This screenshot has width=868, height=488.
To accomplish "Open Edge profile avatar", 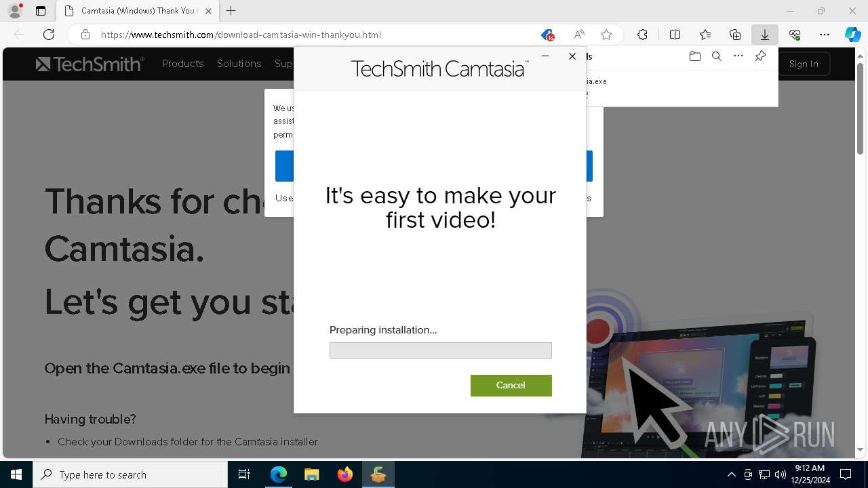I will 15,11.
